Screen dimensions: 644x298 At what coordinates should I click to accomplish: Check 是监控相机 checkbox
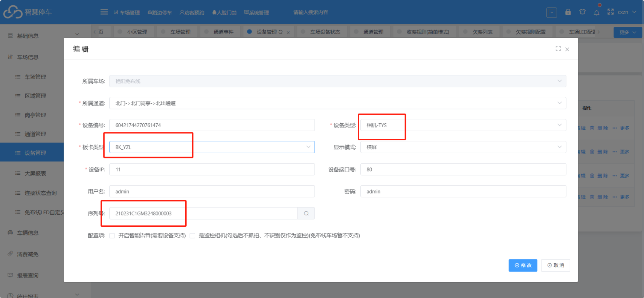(192, 236)
